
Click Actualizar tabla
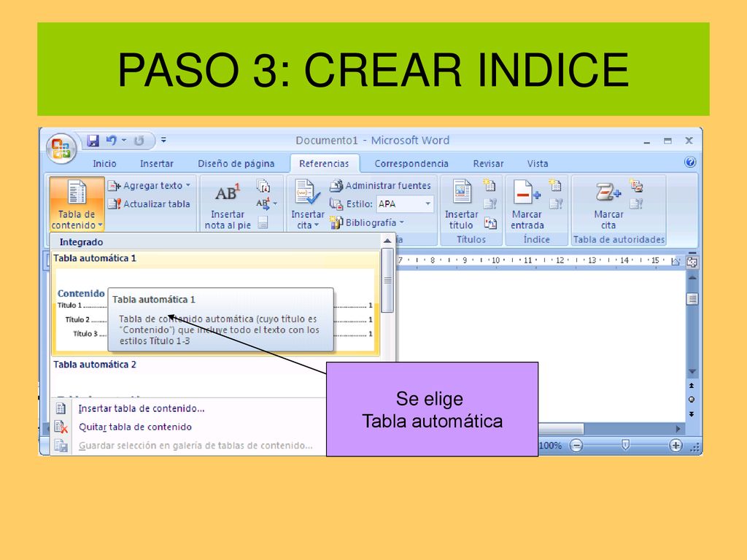pyautogui.click(x=149, y=204)
